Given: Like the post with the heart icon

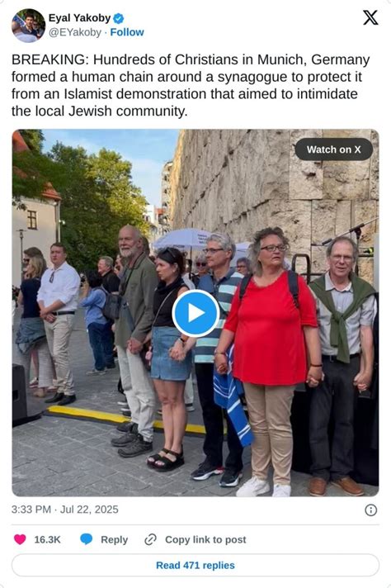Looking at the screenshot, I should (20, 539).
